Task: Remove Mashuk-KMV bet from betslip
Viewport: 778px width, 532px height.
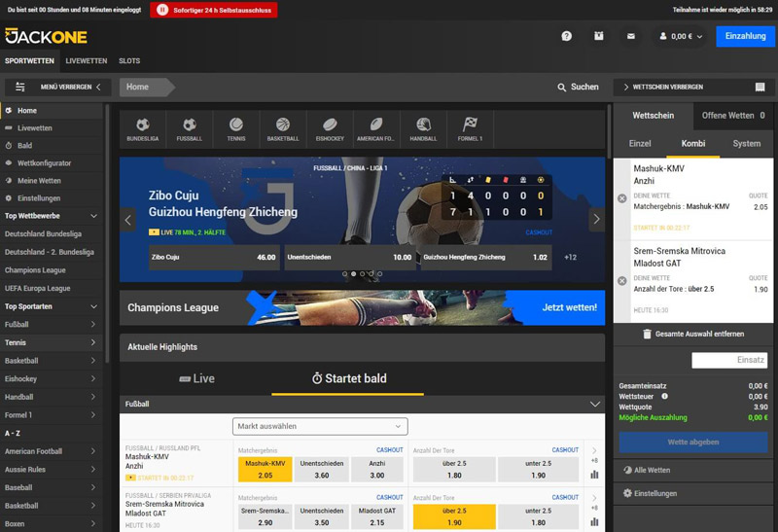Action: (621, 198)
